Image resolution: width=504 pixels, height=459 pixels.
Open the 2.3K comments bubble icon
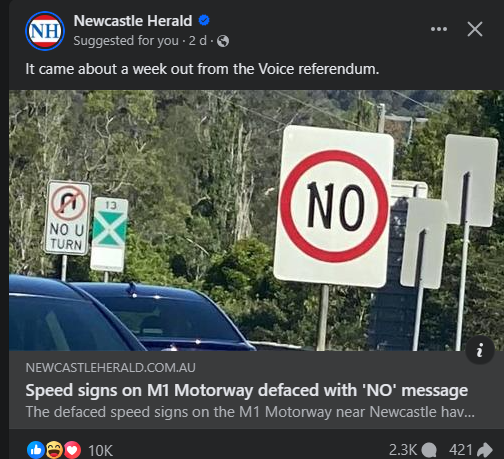click(x=429, y=450)
